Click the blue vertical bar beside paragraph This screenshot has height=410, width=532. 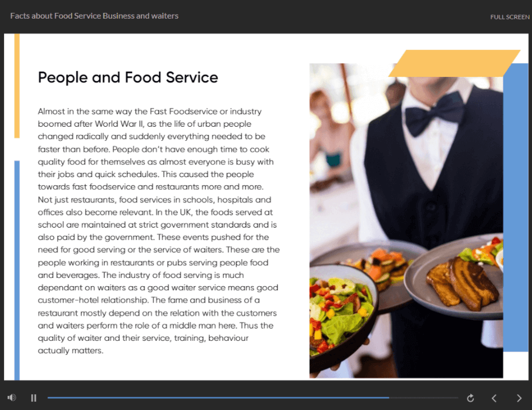(x=17, y=270)
